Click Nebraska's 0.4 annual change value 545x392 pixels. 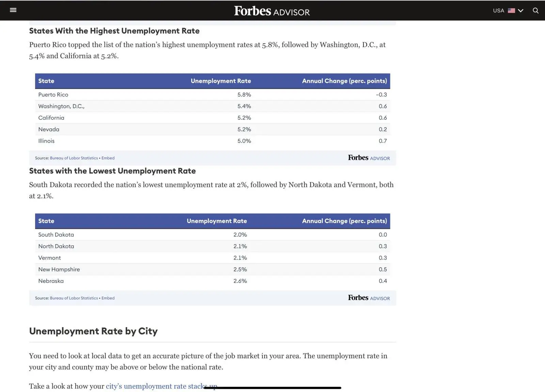pyautogui.click(x=383, y=281)
